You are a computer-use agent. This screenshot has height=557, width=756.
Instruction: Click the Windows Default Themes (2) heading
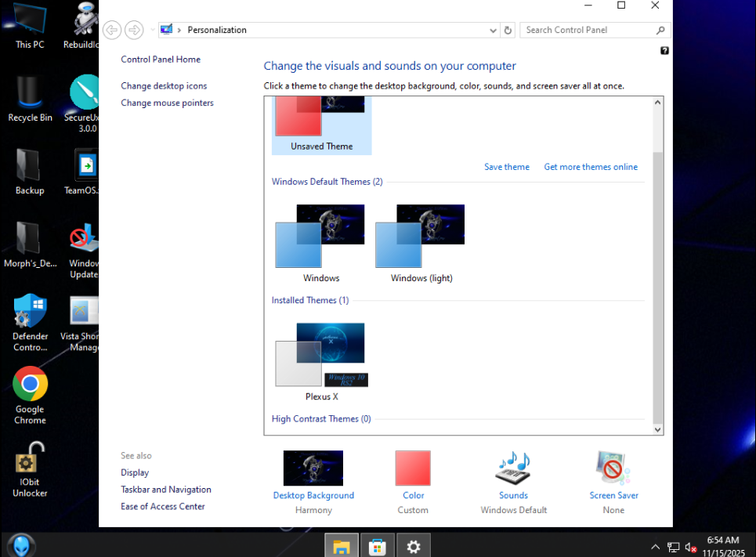[x=327, y=182]
